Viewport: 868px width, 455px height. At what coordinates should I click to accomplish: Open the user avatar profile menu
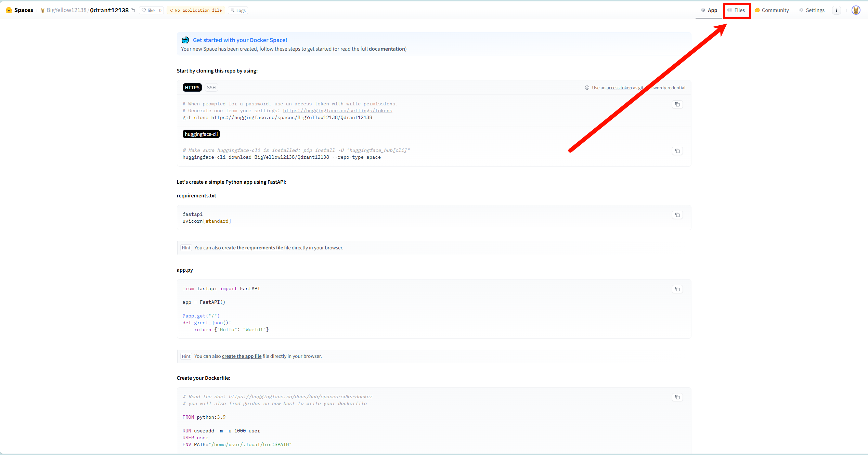856,10
